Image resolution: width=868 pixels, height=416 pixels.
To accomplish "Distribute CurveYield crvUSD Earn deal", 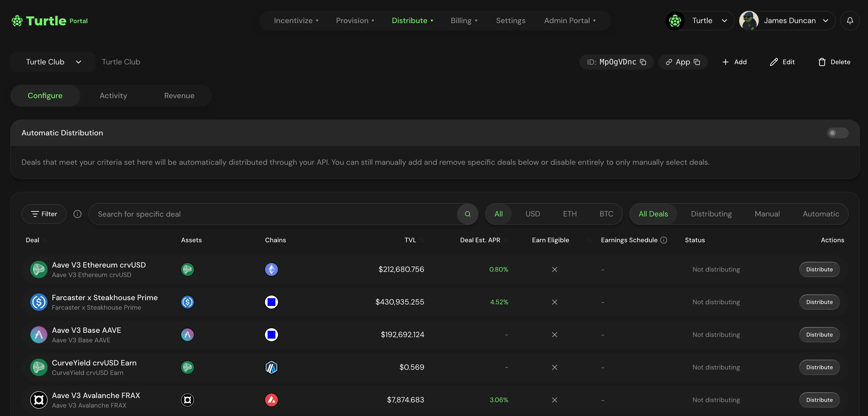I will pyautogui.click(x=819, y=367).
